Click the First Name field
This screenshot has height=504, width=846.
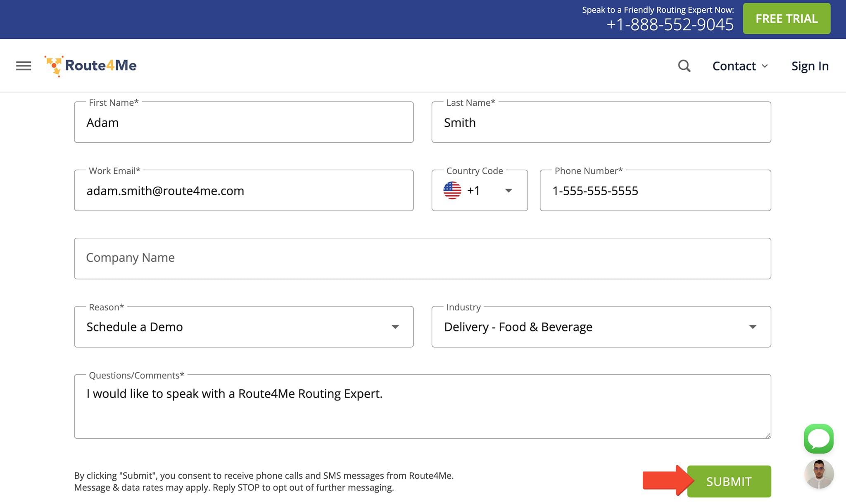click(x=244, y=122)
